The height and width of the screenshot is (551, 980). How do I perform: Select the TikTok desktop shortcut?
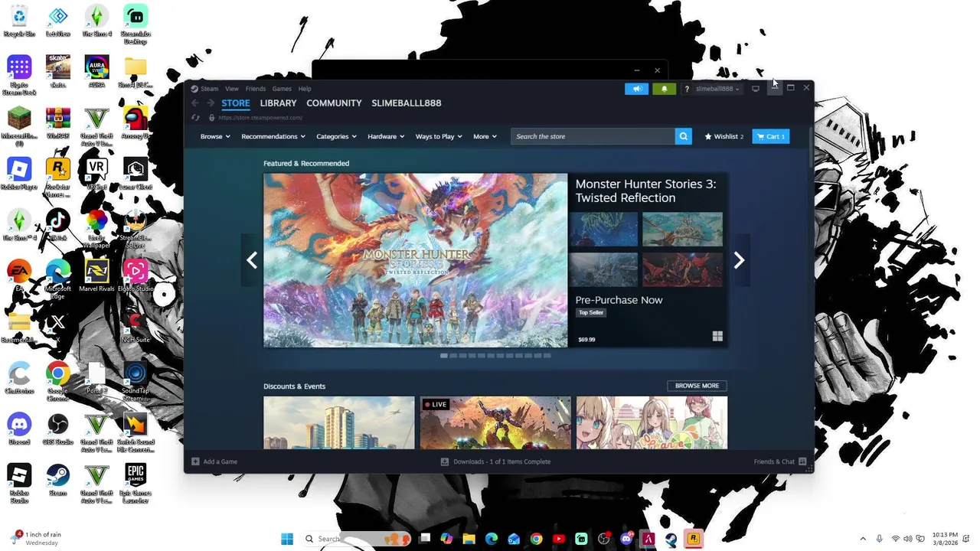(x=58, y=224)
